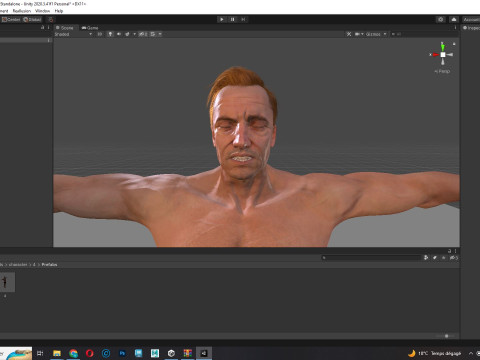
Task: Click the grid snapping icon beside Global
Action: coord(50,20)
